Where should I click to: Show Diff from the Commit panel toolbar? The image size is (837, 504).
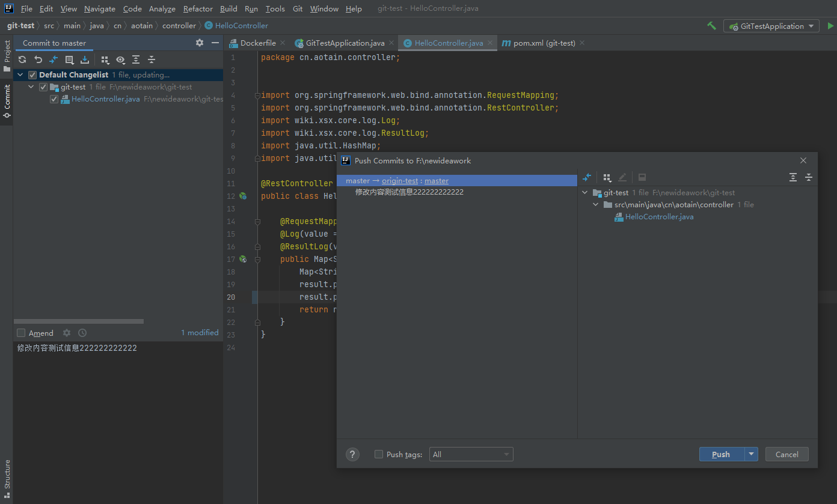pos(54,59)
